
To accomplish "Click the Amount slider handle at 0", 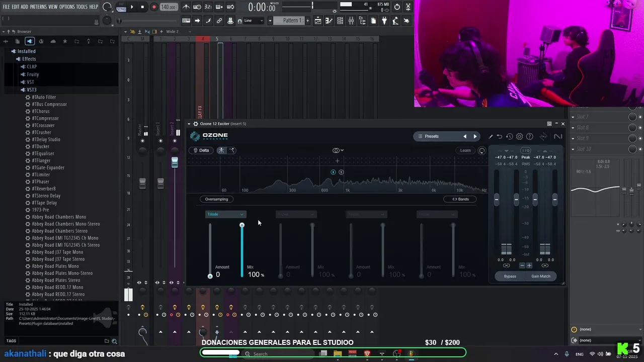I will click(210, 276).
